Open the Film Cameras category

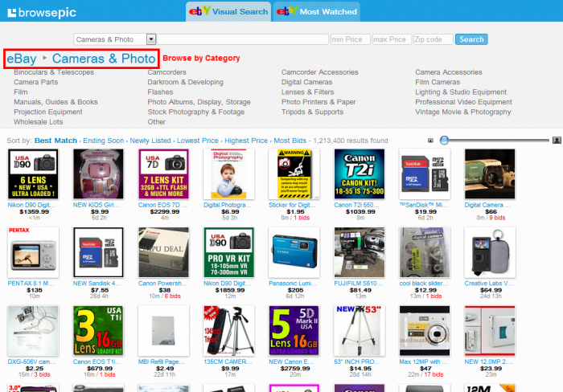438,82
